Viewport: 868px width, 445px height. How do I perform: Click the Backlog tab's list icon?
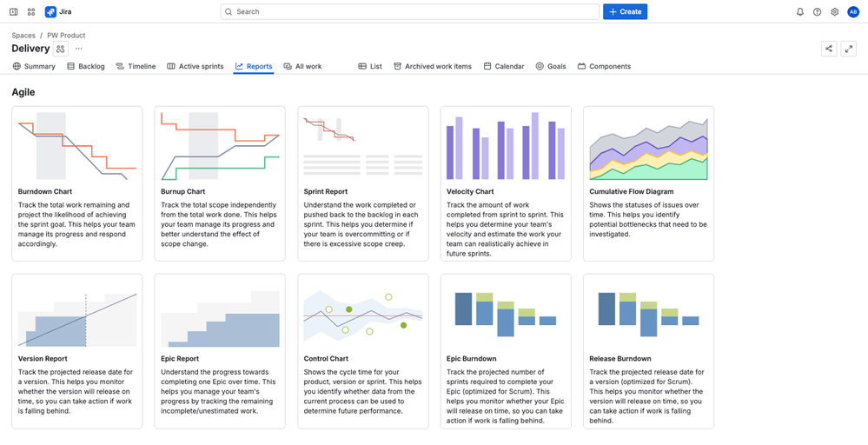click(x=71, y=66)
